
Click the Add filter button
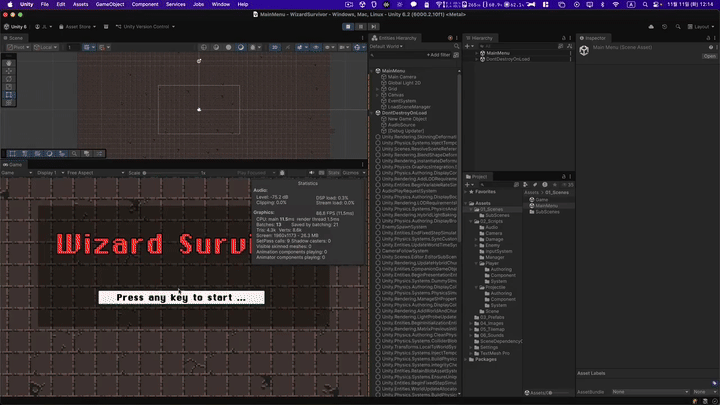[x=437, y=54]
